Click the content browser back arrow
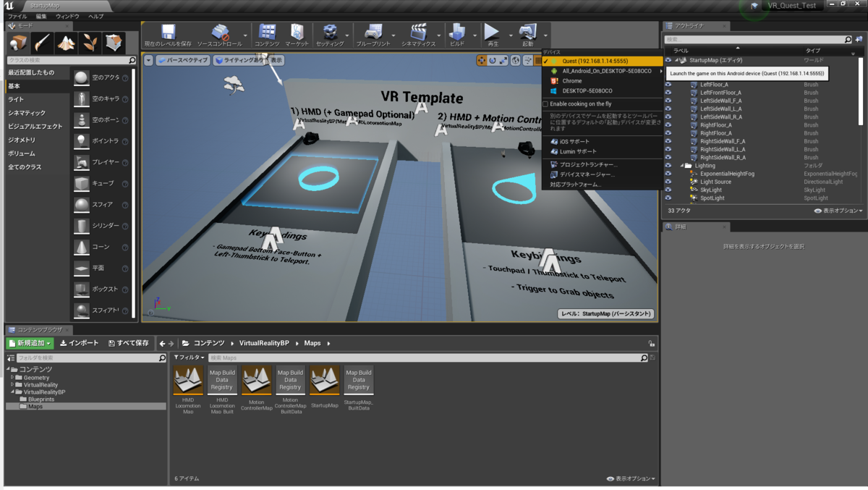Screen dimensions: 868x490 click(162, 343)
